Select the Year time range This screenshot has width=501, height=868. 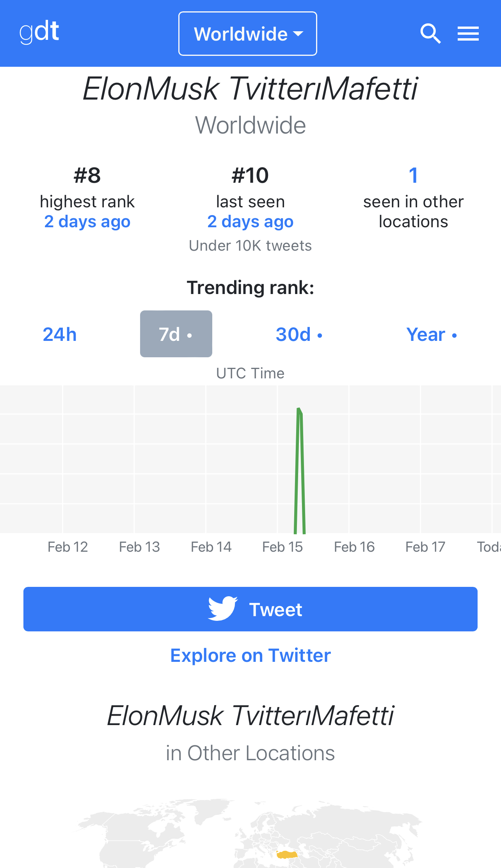coord(432,334)
